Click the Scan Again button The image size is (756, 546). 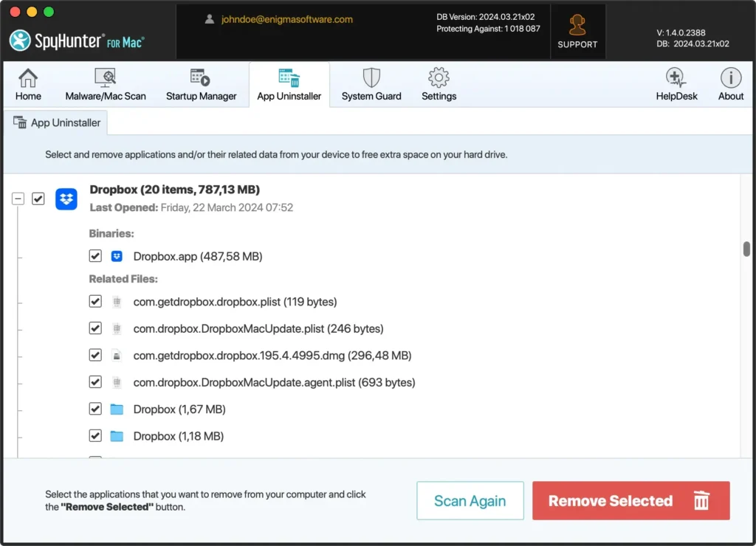(x=470, y=501)
